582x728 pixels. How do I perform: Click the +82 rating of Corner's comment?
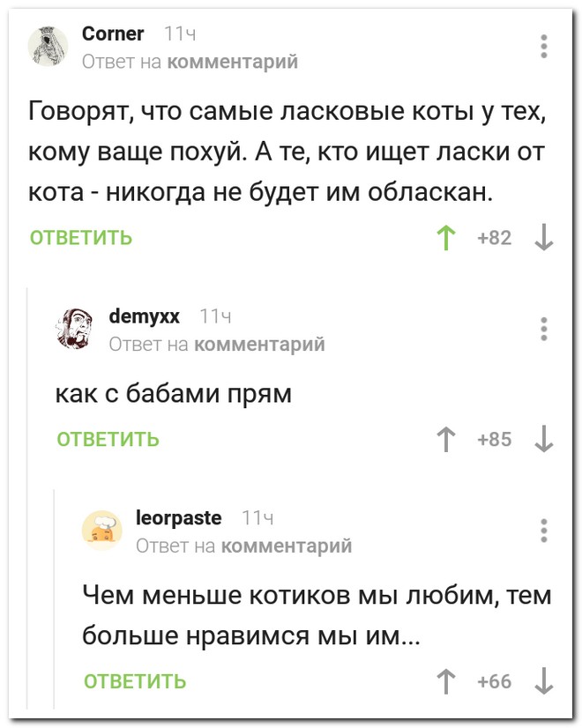pyautogui.click(x=495, y=235)
